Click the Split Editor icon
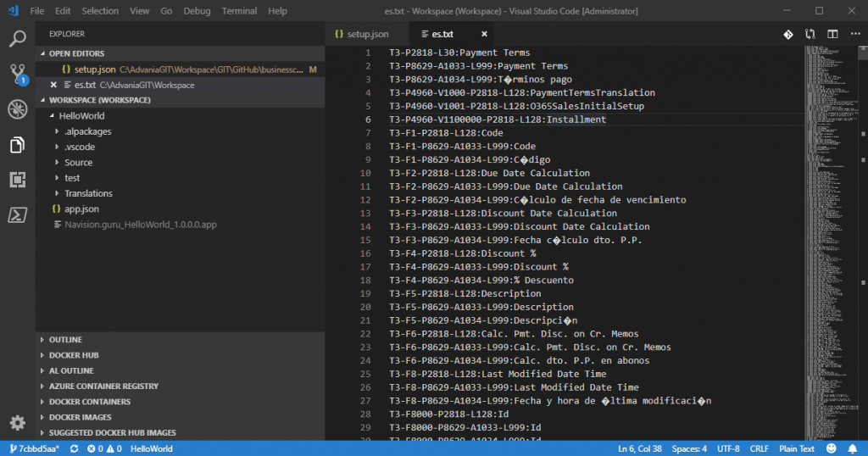Screen dimensions: 868x456 832,34
